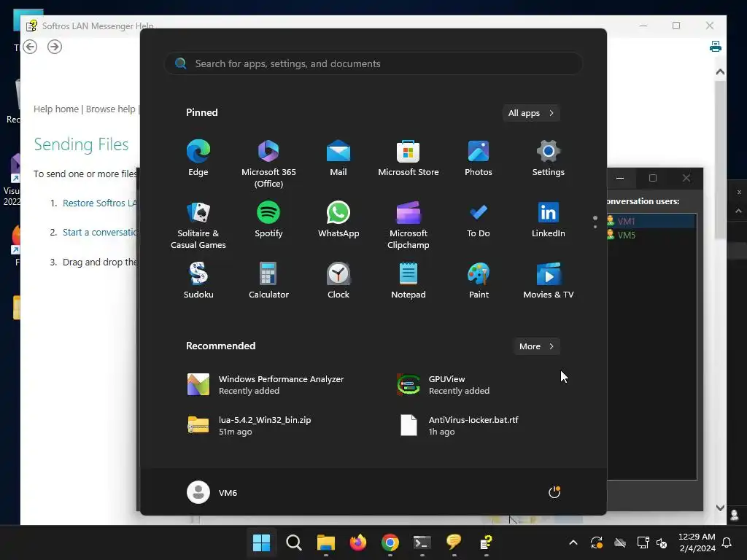The image size is (747, 560).
Task: Open Edge from pinned apps
Action: coord(198,158)
